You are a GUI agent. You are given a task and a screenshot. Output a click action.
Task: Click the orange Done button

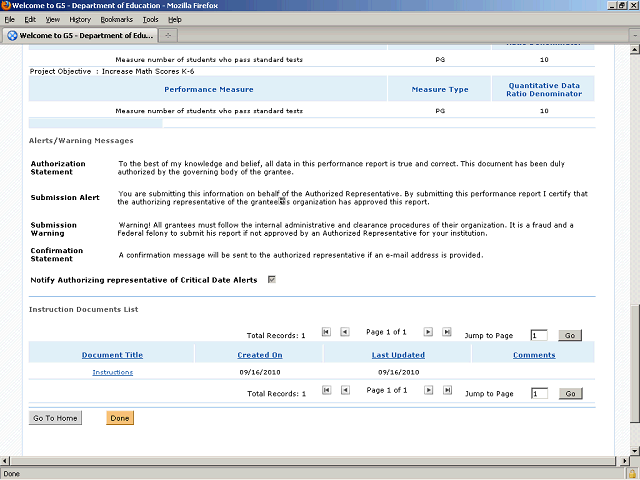click(x=120, y=418)
